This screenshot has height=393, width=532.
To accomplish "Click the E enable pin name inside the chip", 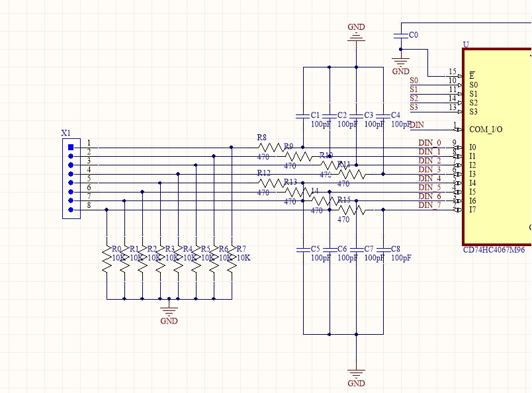I will [472, 75].
